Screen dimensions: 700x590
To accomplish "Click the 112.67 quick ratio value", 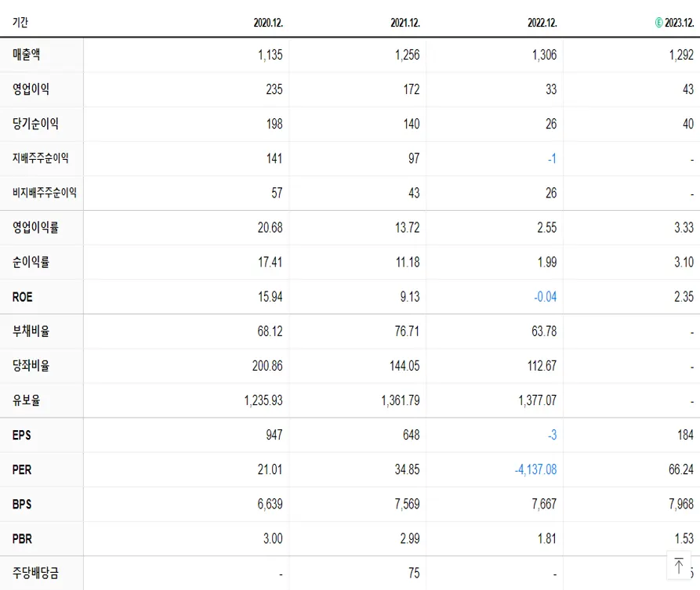I will (x=542, y=366).
